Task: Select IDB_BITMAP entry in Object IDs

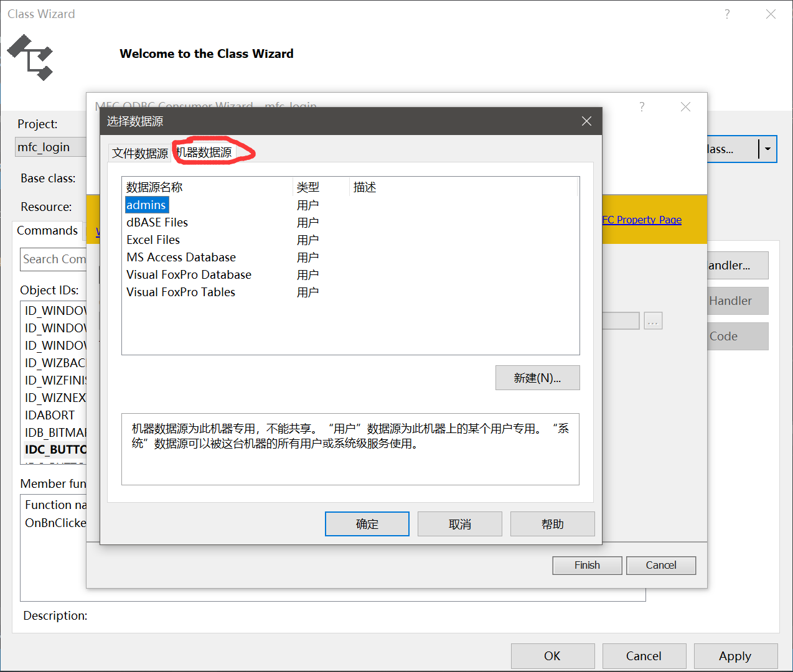Action: pos(55,432)
